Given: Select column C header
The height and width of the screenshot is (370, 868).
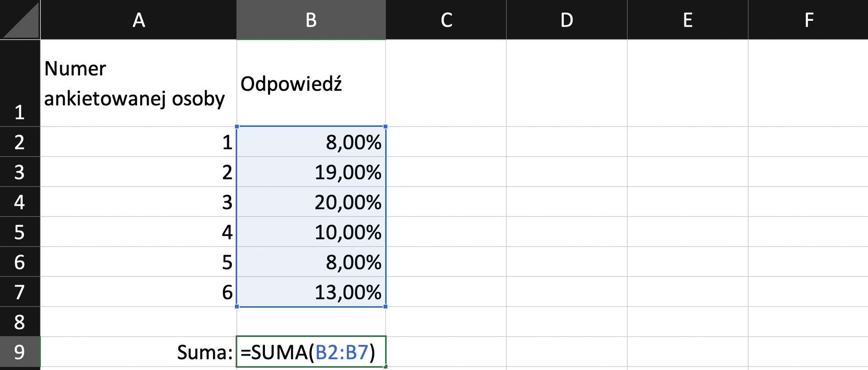Looking at the screenshot, I should coord(446,19).
